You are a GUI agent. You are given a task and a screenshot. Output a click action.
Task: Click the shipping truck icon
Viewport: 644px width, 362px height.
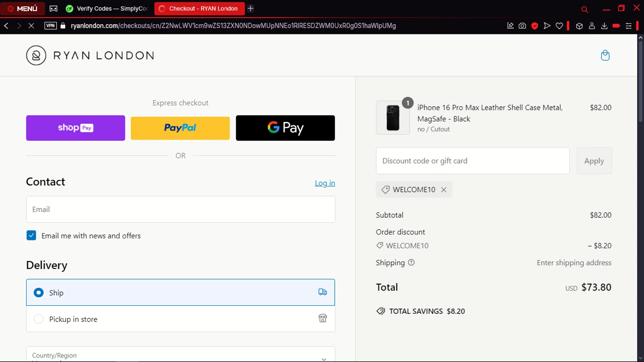point(322,292)
